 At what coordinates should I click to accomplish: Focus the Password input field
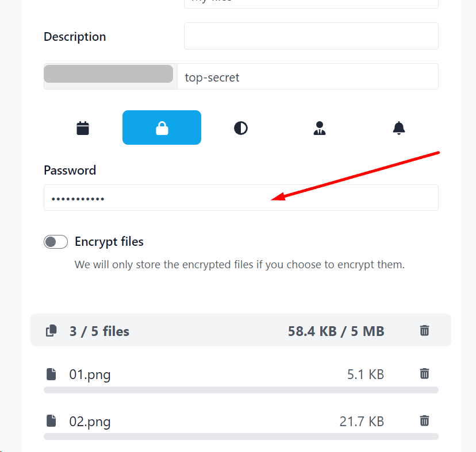tap(241, 198)
